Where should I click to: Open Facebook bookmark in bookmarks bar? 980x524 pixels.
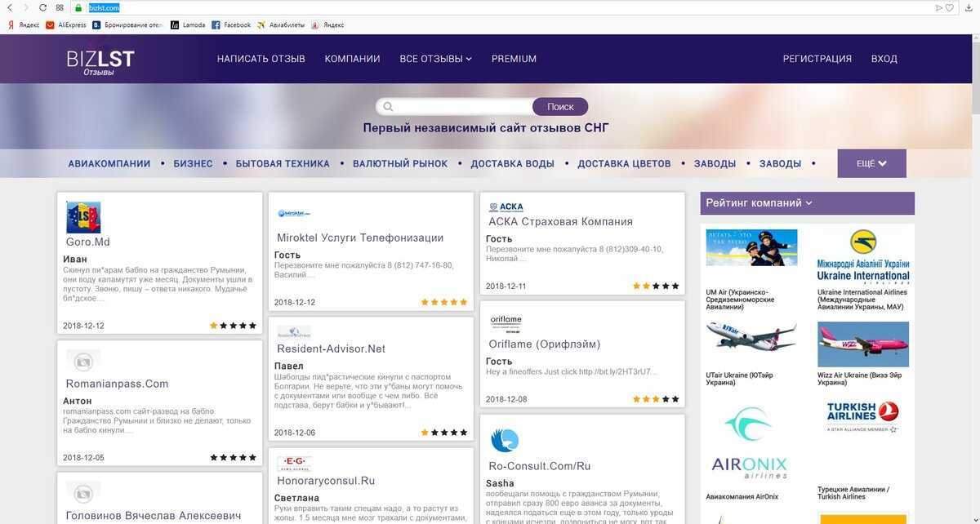[232, 25]
